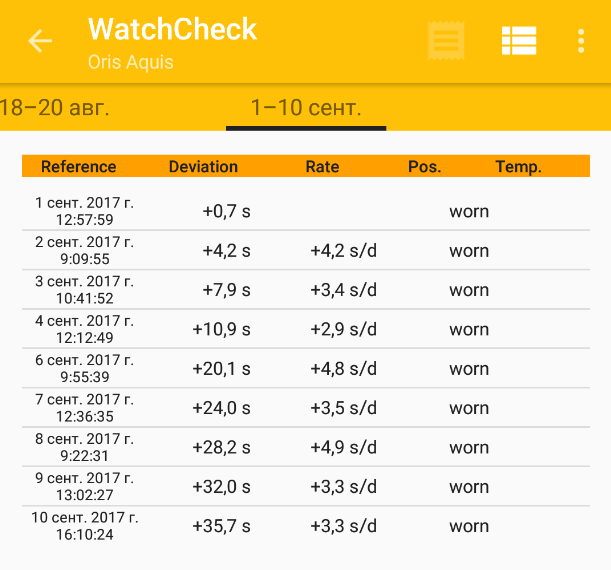Select the 9 сент. 2017 measurement row

coord(305,487)
